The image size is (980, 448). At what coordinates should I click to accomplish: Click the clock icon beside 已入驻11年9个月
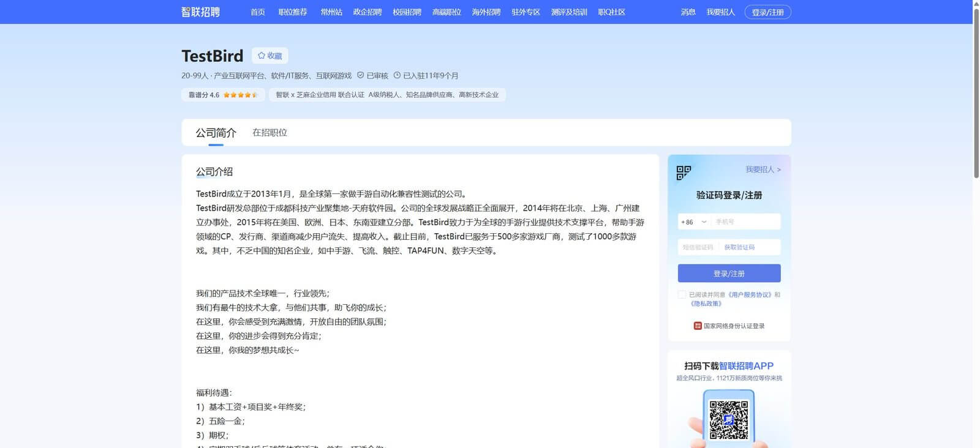[397, 76]
